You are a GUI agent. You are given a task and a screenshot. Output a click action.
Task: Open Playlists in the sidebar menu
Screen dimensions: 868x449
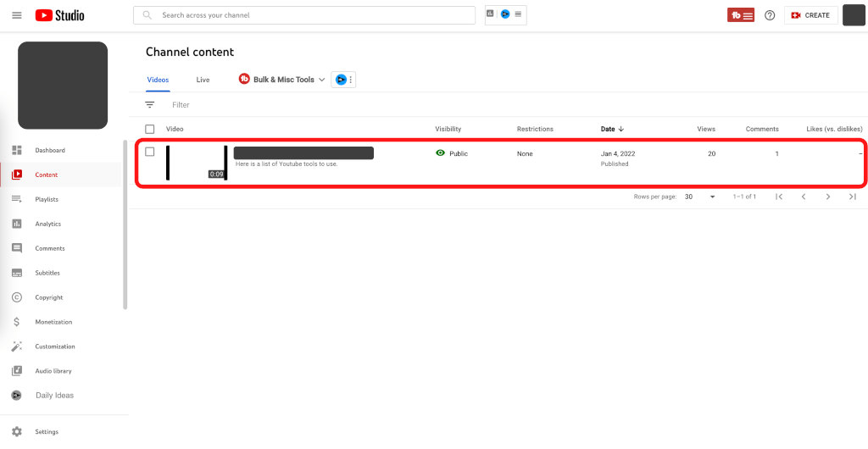tap(46, 199)
